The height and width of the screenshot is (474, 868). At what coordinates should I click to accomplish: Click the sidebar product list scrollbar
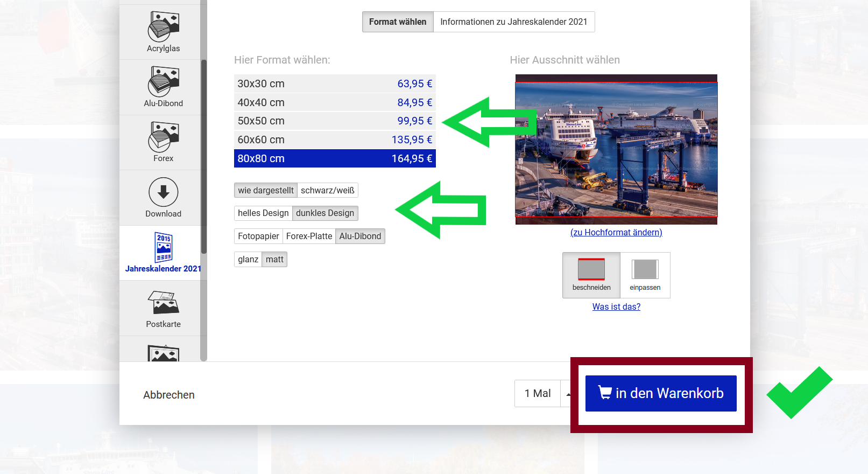tap(203, 156)
